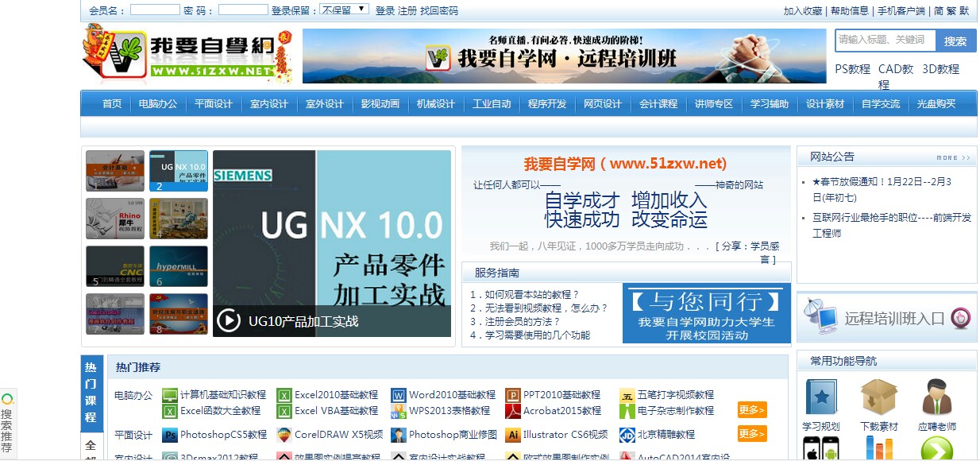Image resolution: width=980 pixels, height=461 pixels.
Task: Click the play icon on UG10 banner
Action: point(228,320)
